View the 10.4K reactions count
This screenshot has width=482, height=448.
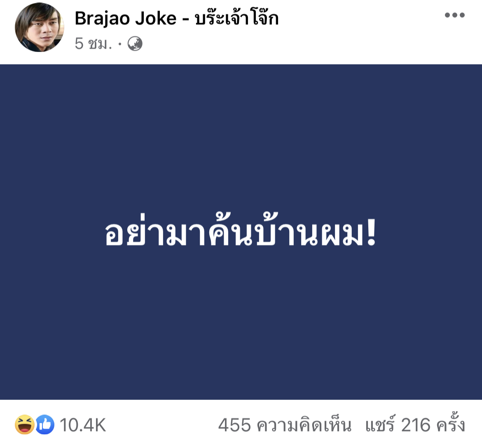coord(83,425)
